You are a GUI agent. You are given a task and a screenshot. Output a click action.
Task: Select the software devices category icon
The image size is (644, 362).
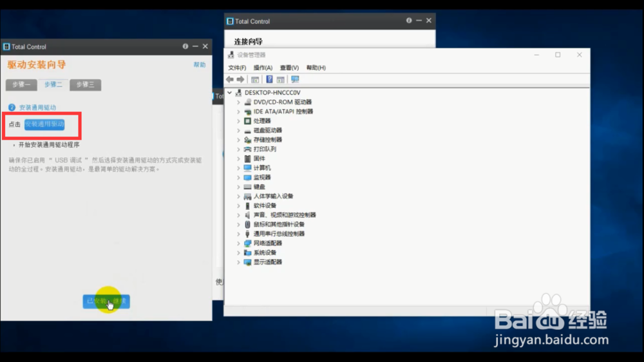(x=248, y=205)
